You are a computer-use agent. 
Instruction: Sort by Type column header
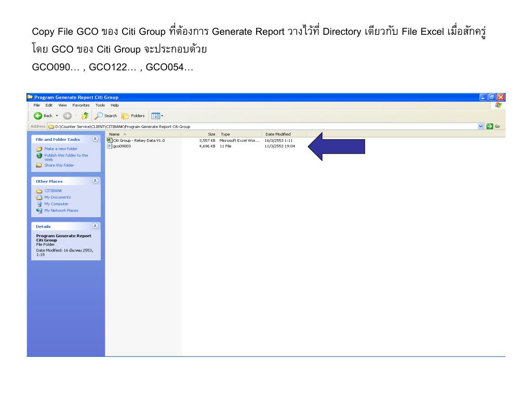coord(240,135)
